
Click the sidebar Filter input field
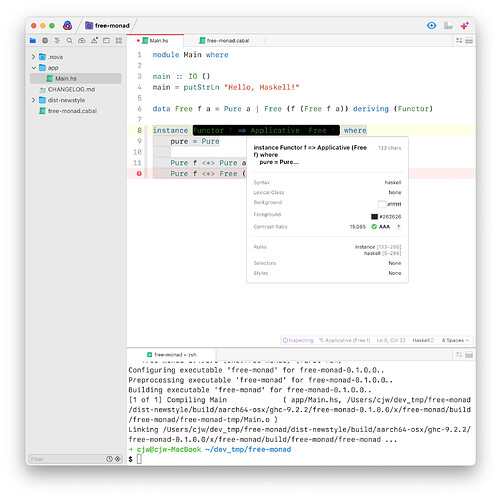(67, 459)
